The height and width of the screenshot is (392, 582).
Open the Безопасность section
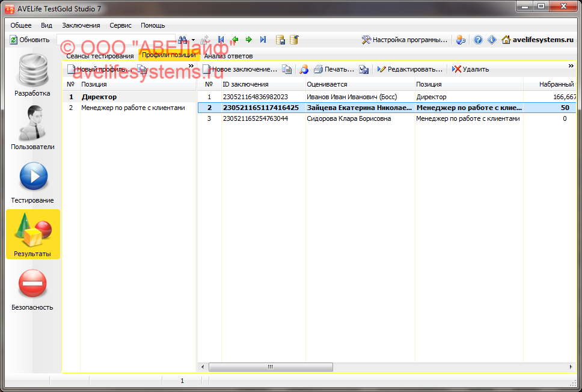point(33,289)
